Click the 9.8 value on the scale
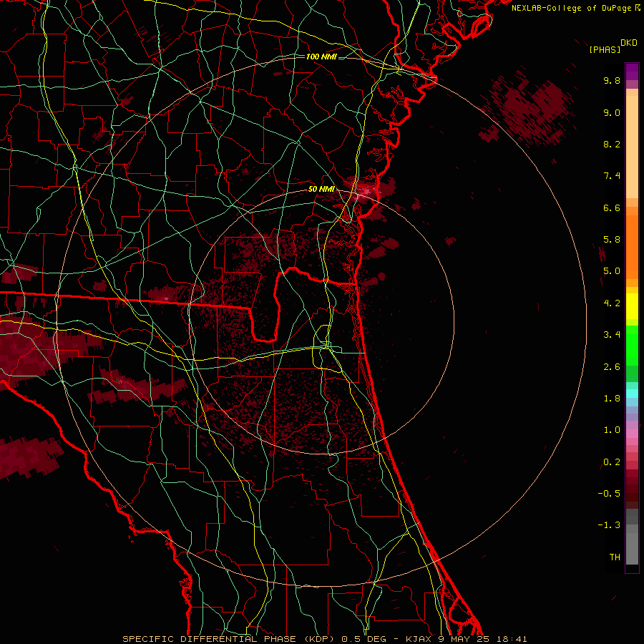644x644 pixels. 612,80
